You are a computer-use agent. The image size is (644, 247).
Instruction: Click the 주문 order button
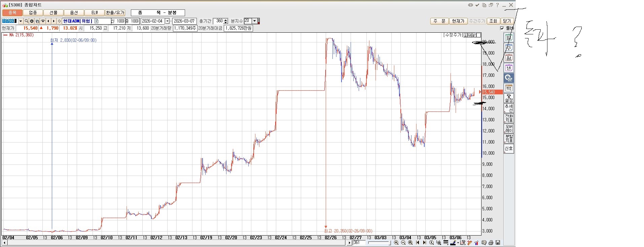439,21
